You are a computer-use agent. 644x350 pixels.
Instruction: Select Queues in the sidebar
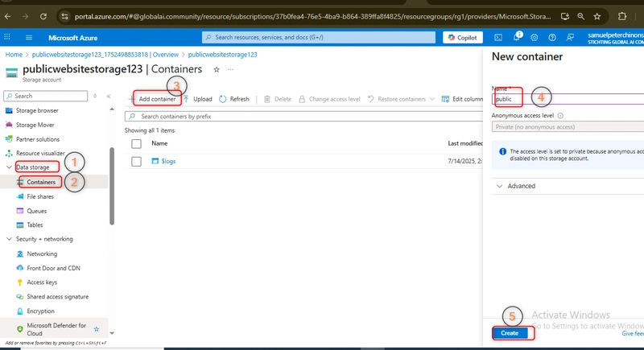click(36, 211)
